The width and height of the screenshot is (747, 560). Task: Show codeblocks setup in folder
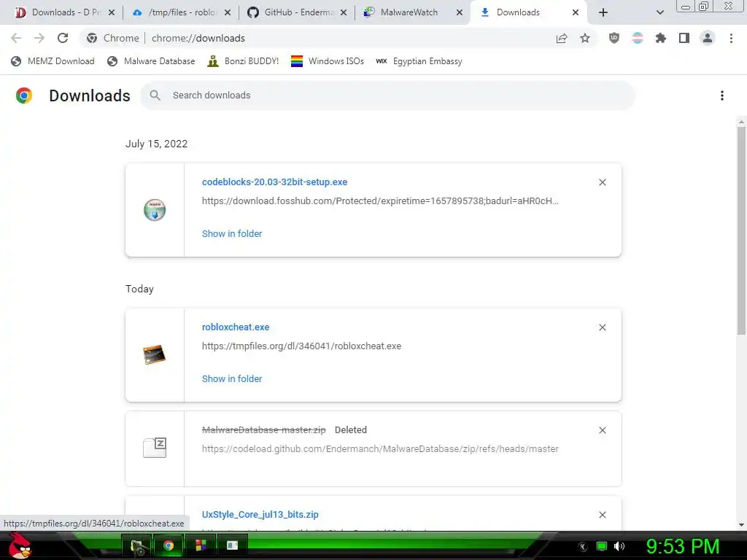click(x=232, y=234)
